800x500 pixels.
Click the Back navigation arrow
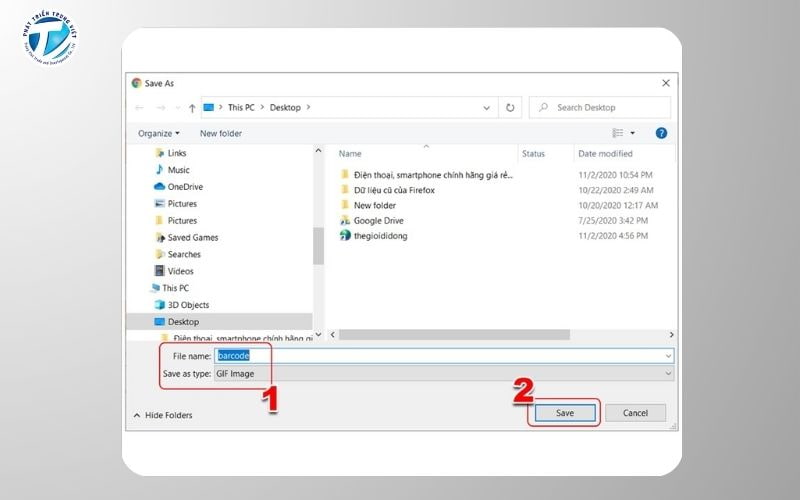[x=140, y=108]
